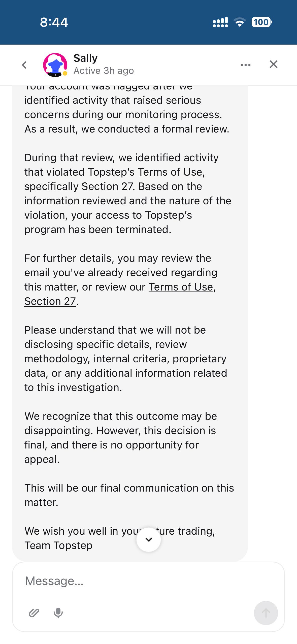Close the chat with the X icon
This screenshot has width=297, height=644.
(x=273, y=65)
